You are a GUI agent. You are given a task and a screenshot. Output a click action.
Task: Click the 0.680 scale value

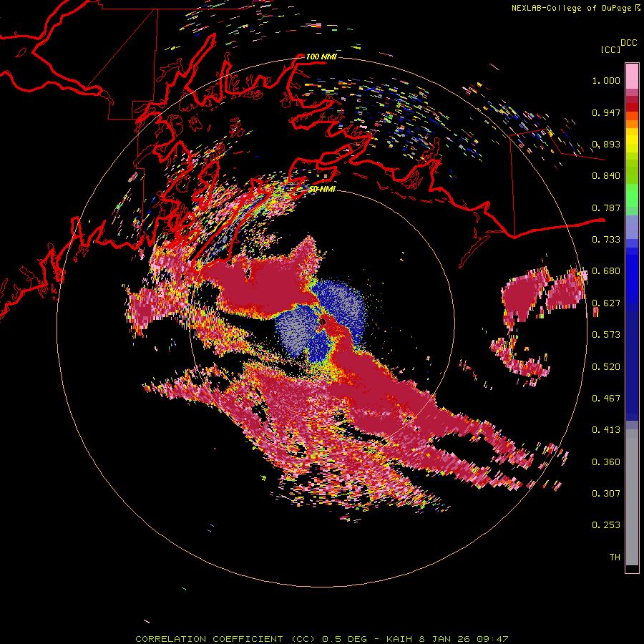(x=606, y=271)
